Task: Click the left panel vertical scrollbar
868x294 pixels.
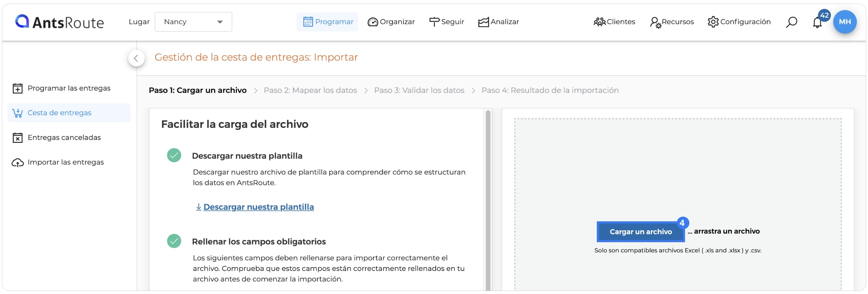Action: (x=488, y=200)
